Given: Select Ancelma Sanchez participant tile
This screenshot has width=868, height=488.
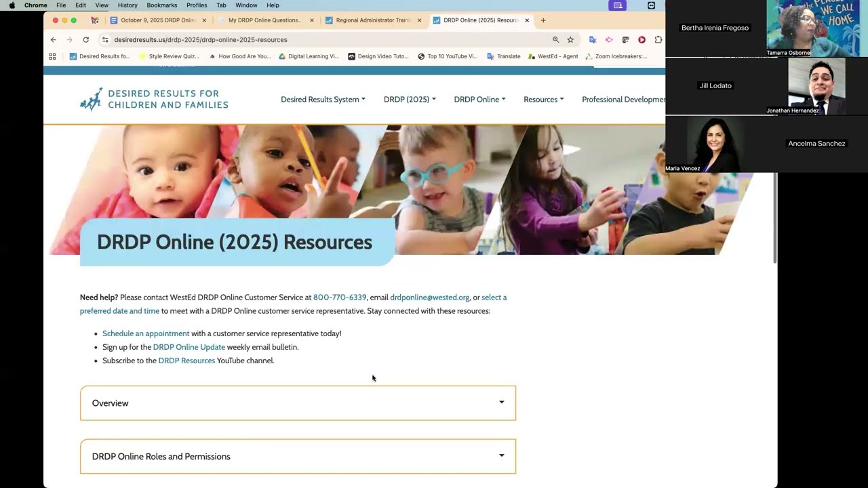Looking at the screenshot, I should click(x=816, y=144).
